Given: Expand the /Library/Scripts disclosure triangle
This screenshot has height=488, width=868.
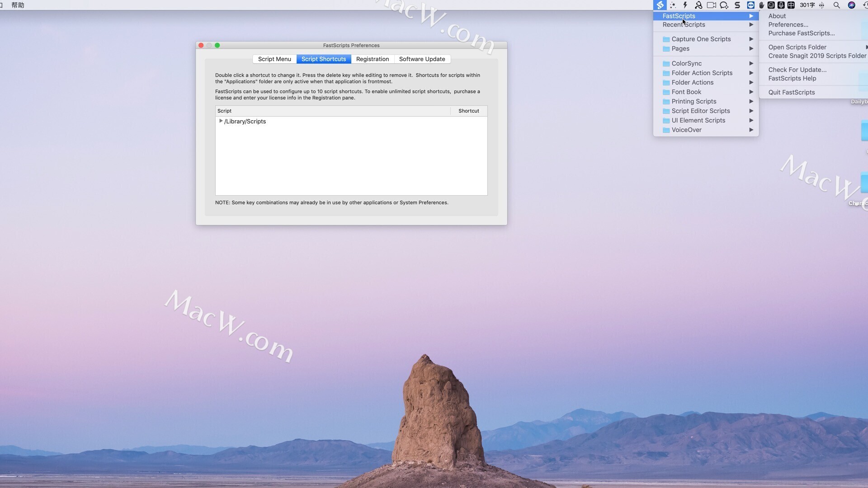Looking at the screenshot, I should coord(221,121).
